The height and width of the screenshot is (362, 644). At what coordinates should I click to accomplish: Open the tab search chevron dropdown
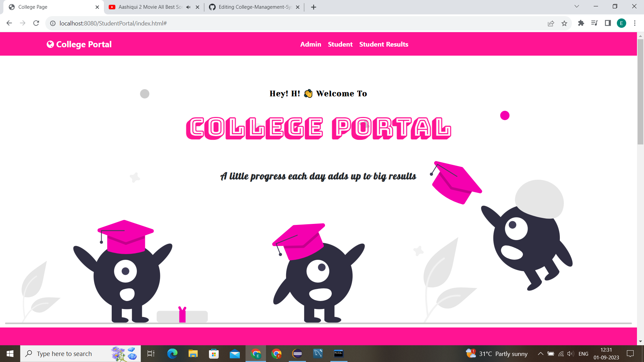click(x=576, y=6)
